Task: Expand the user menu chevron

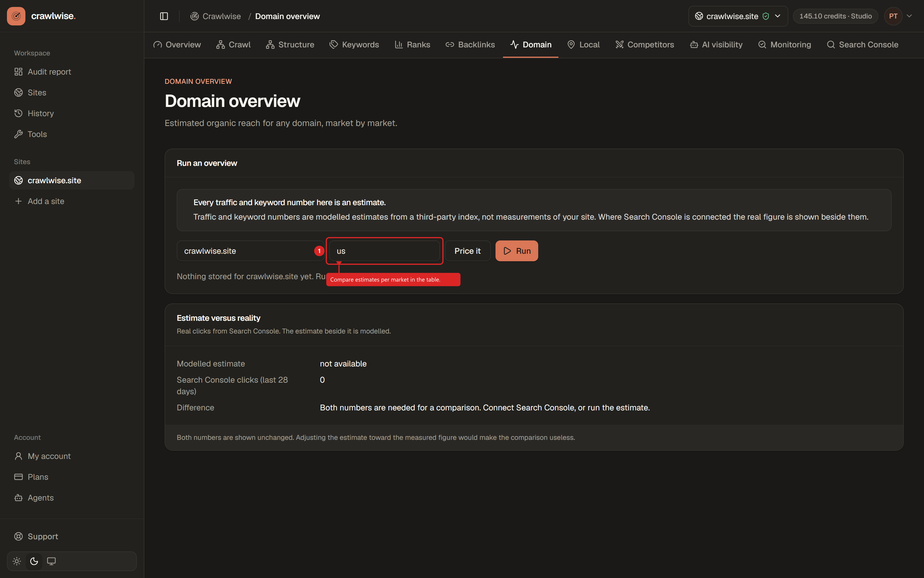Action: coord(909,16)
